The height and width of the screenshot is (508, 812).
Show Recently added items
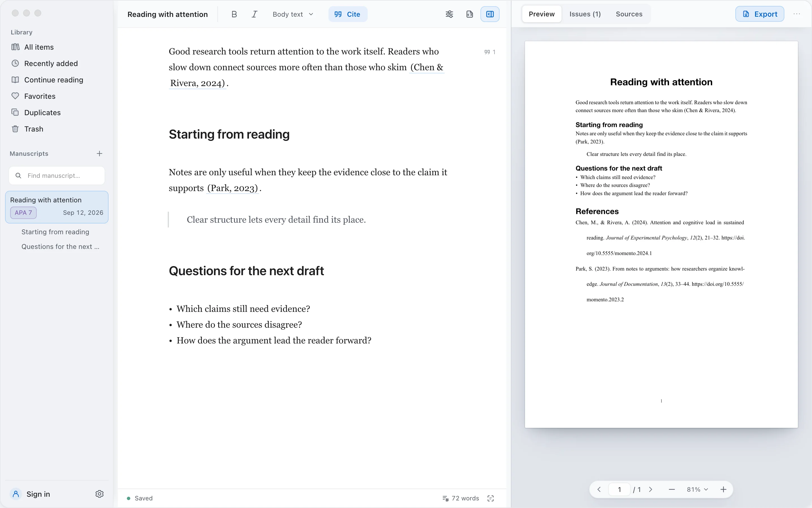click(57, 63)
